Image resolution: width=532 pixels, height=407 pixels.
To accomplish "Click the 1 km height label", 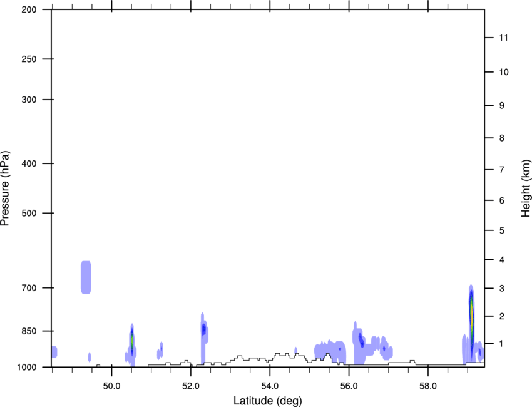I will (501, 344).
